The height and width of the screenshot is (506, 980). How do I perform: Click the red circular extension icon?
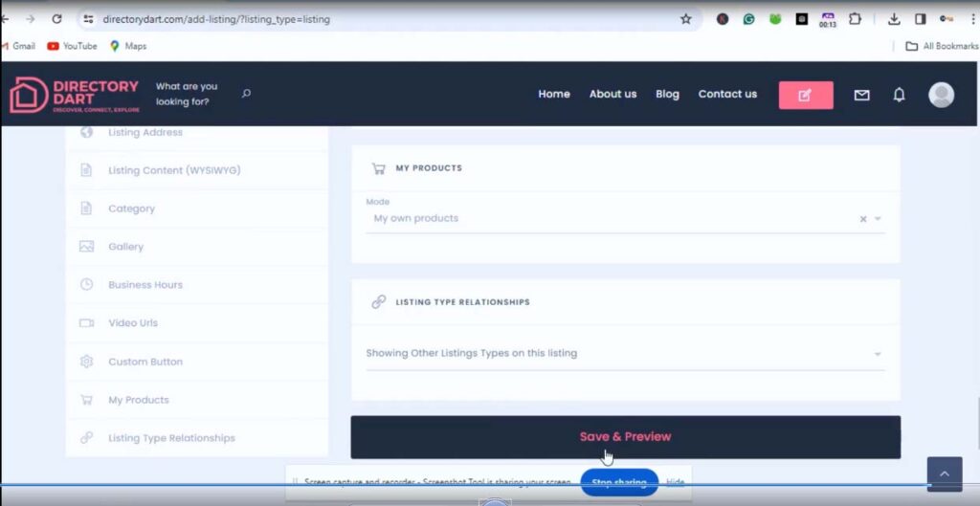click(722, 19)
